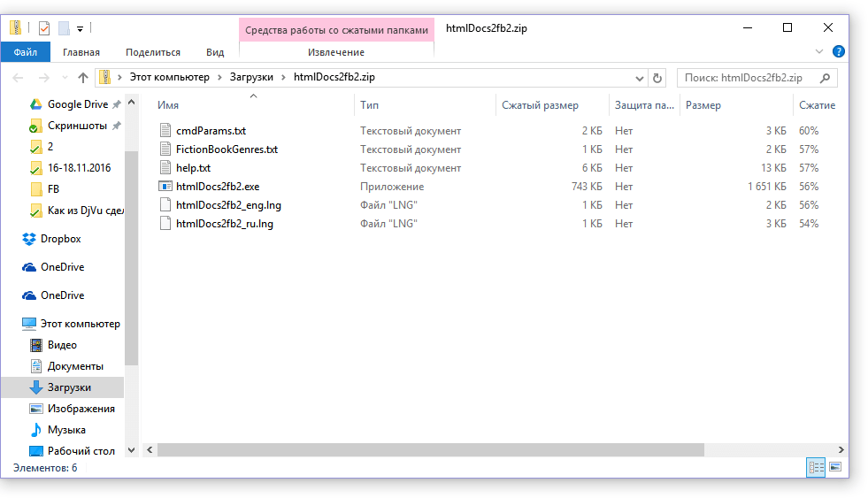This screenshot has width=868, height=498.
Task: Click the htmlDocs2fb2.exe application icon
Action: [x=165, y=187]
